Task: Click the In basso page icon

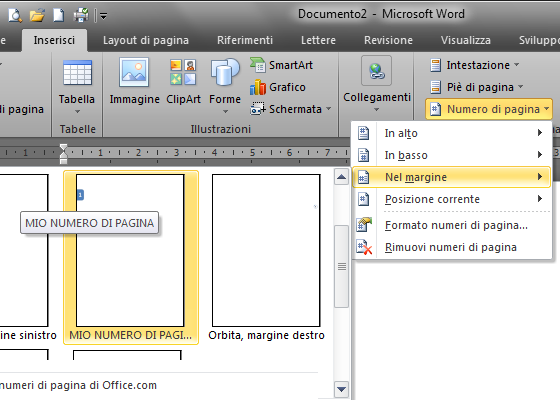Action: coord(364,155)
